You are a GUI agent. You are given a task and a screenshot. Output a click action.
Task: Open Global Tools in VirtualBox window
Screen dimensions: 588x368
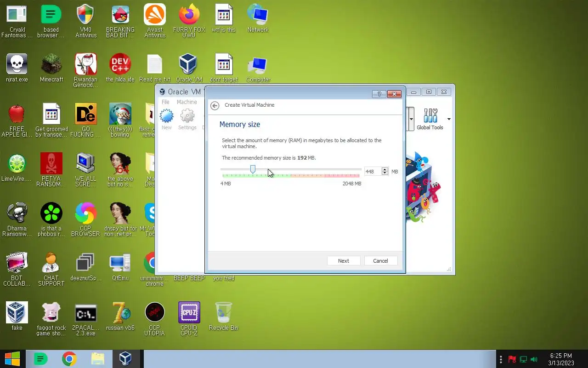430,119
